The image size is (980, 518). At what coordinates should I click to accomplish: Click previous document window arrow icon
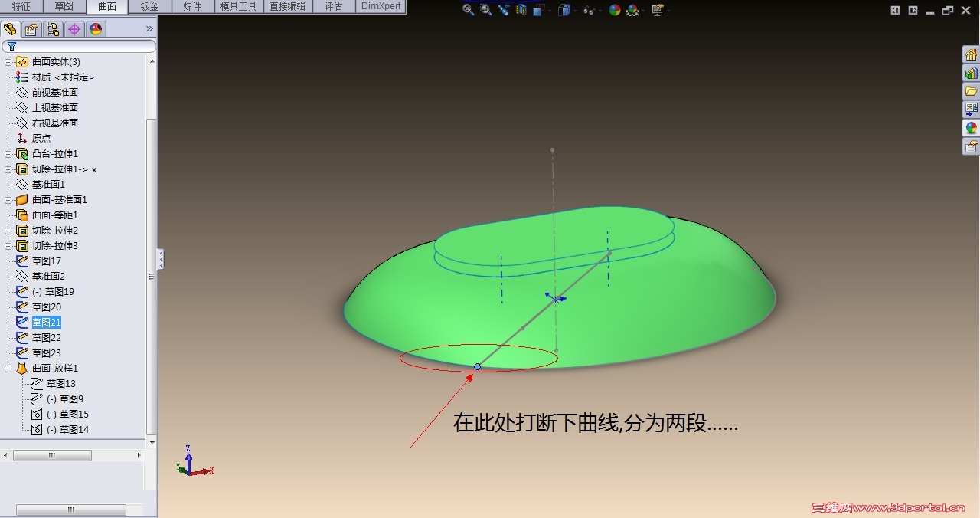click(x=896, y=10)
